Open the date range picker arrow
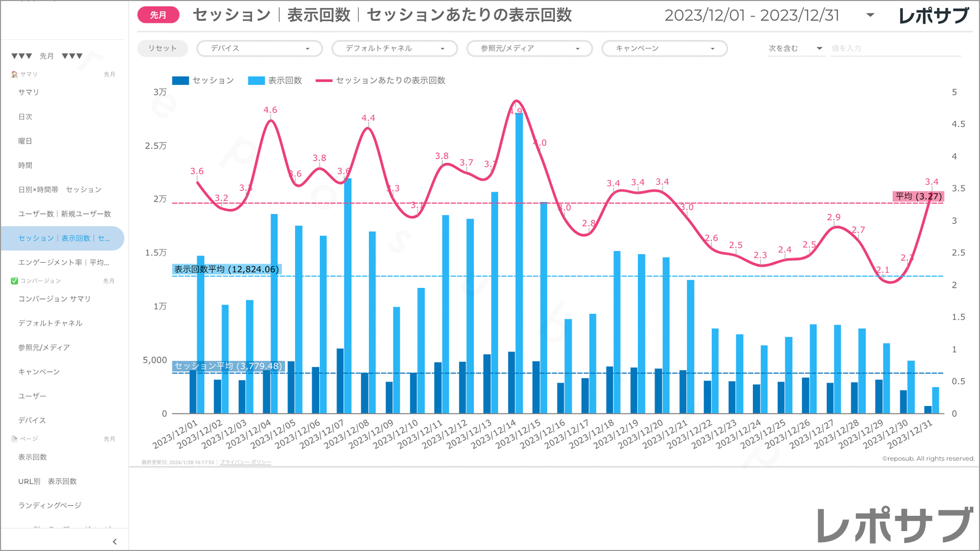 point(870,15)
